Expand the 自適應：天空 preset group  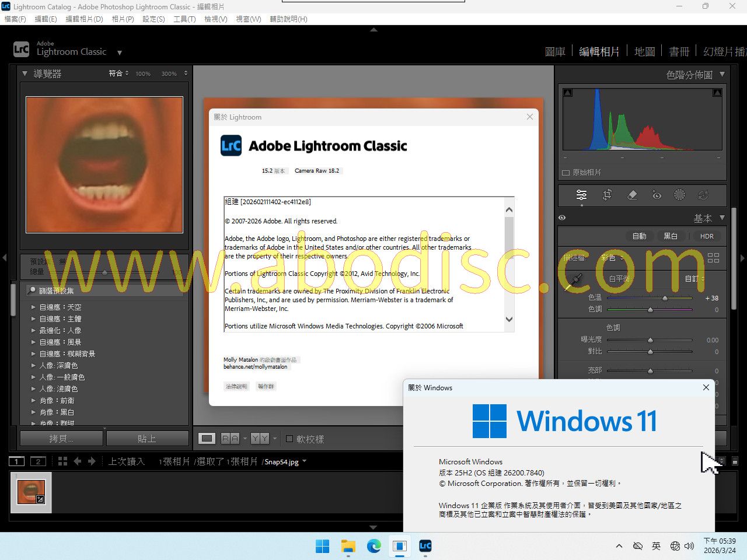point(33,307)
